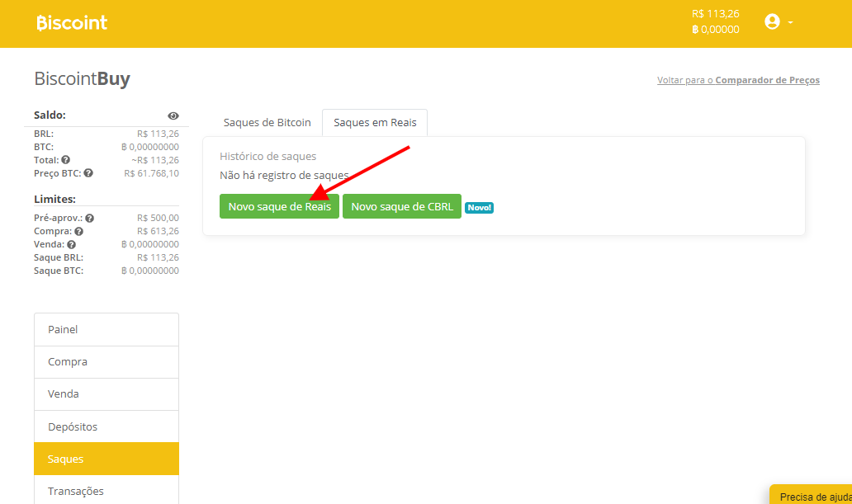Image resolution: width=852 pixels, height=504 pixels.
Task: Click the Saque BTC label
Action: tap(59, 271)
